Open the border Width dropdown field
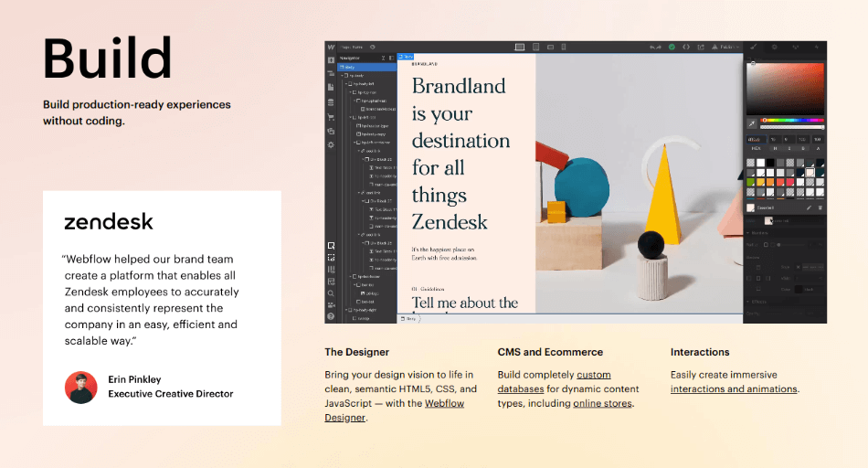The width and height of the screenshot is (868, 468). click(x=810, y=278)
